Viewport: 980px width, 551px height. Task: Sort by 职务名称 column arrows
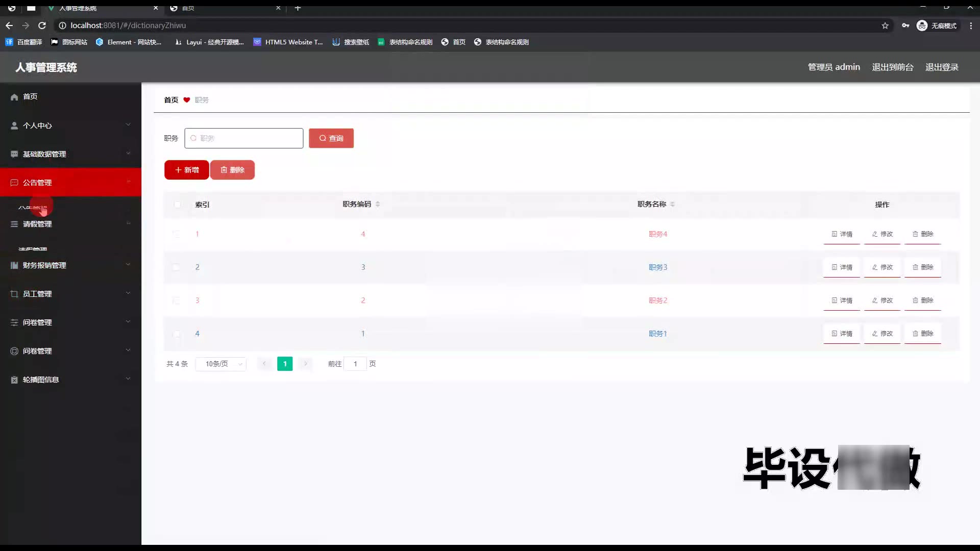pyautogui.click(x=672, y=204)
